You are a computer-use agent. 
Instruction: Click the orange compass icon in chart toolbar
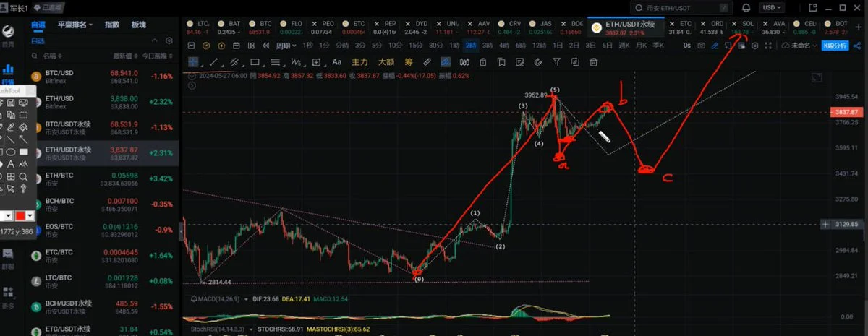(206, 46)
